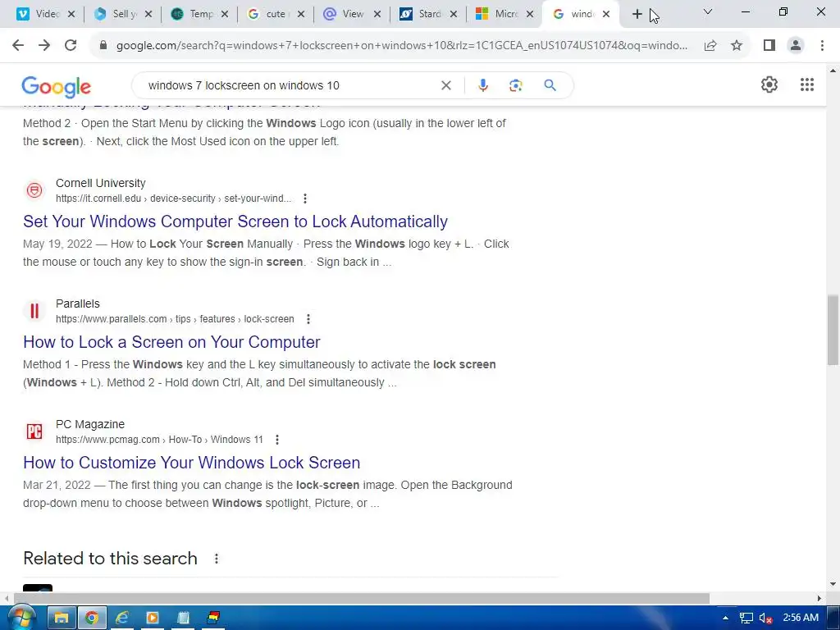Open the Google apps grid
Image resolution: width=840 pixels, height=630 pixels.
[807, 84]
